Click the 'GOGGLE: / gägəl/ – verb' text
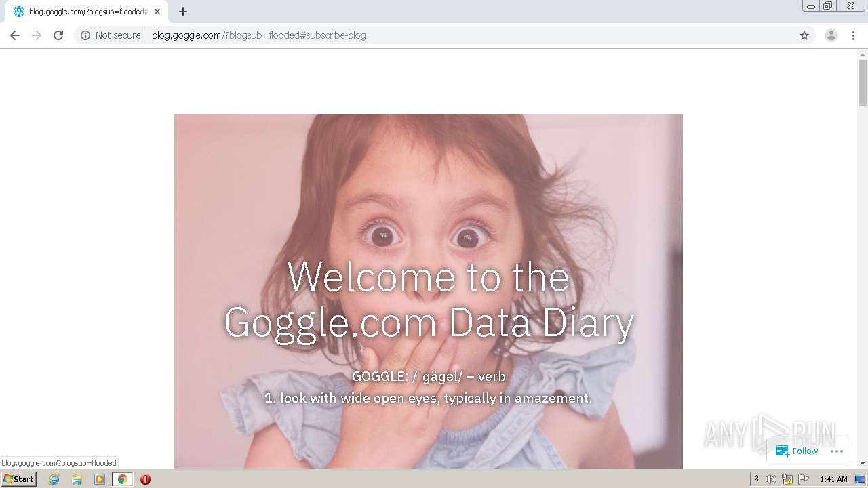The height and width of the screenshot is (488, 868). click(429, 376)
